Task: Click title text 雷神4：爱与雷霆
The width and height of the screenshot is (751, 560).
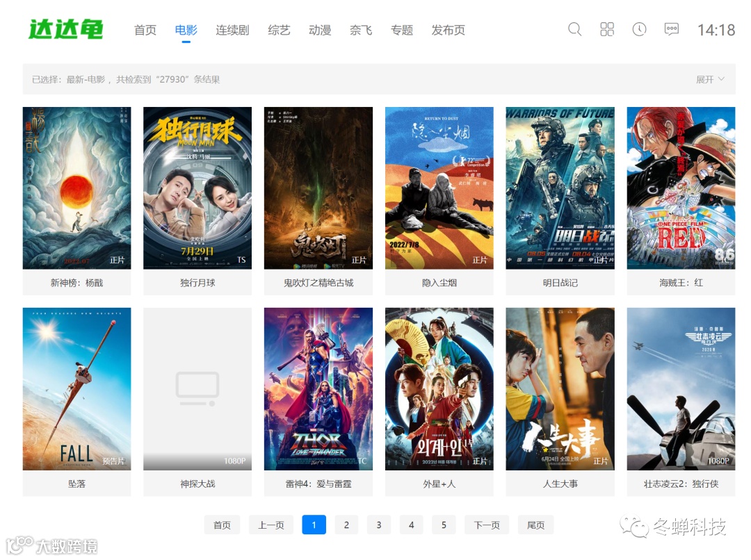Action: pos(318,484)
